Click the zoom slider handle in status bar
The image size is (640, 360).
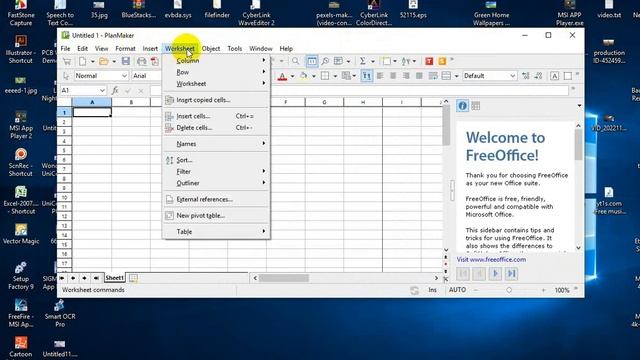[509, 290]
